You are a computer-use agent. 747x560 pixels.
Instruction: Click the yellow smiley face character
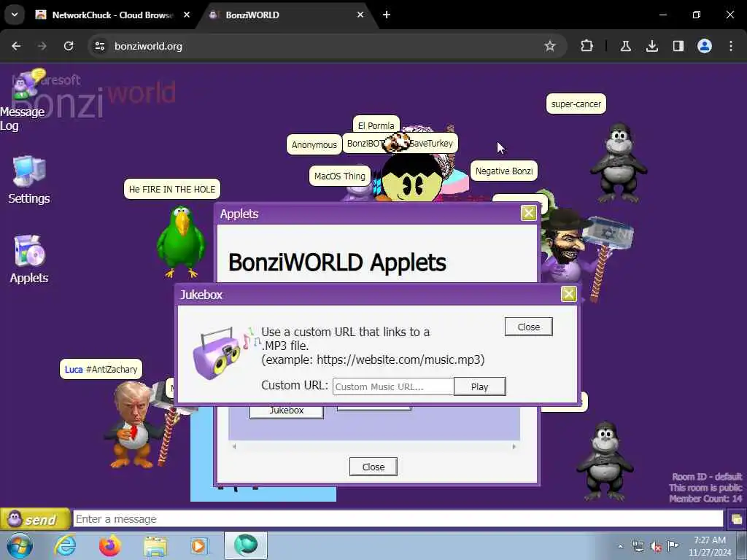pyautogui.click(x=412, y=179)
